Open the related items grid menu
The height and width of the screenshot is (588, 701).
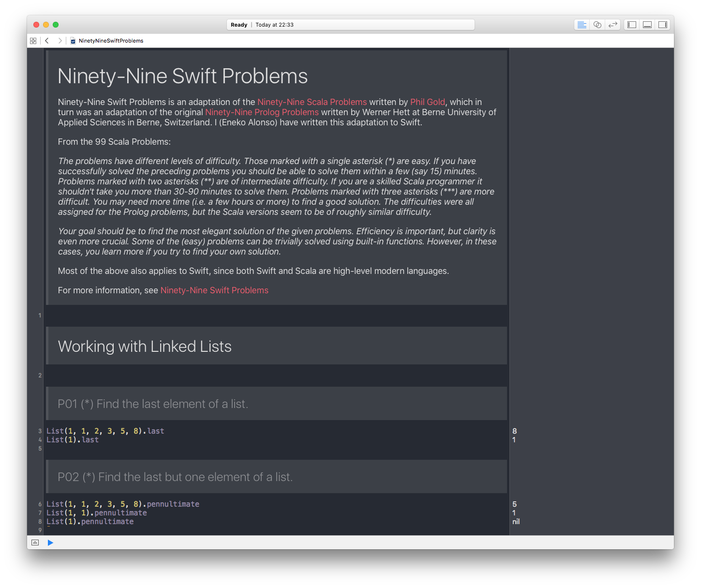click(x=33, y=41)
